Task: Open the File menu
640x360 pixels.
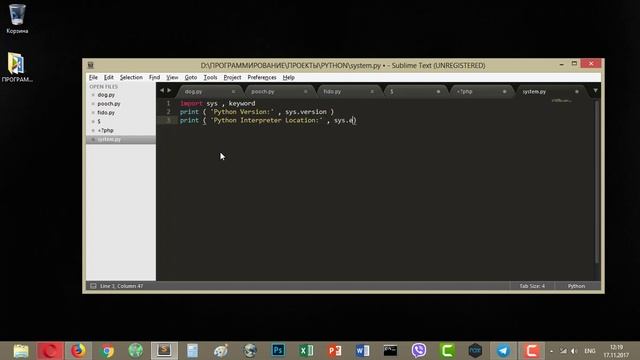Action: point(93,78)
